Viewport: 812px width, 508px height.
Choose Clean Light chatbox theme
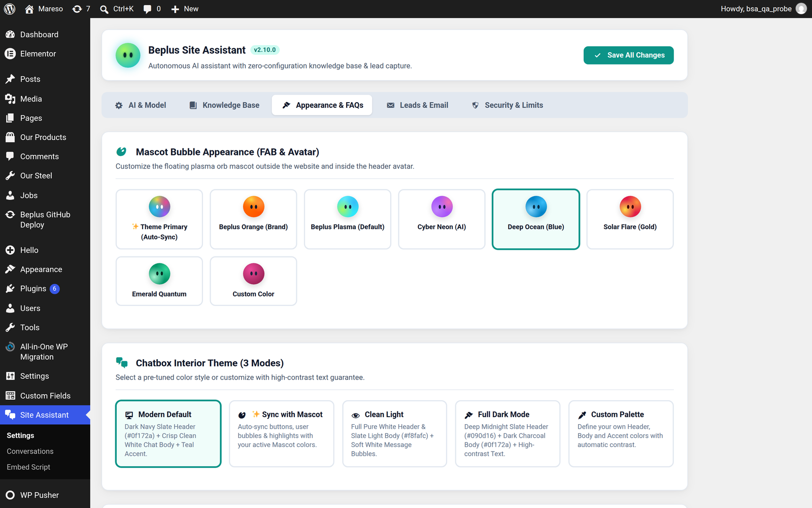coord(395,434)
